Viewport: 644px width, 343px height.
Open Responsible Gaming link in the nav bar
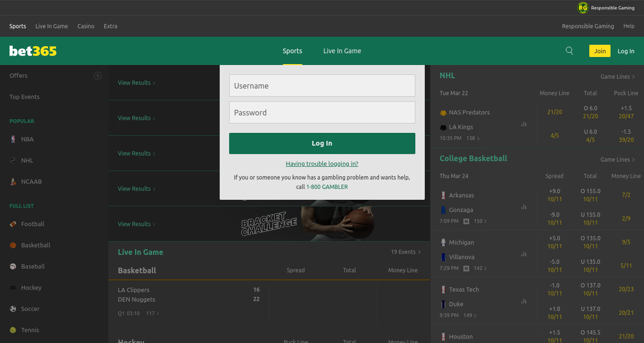point(588,26)
